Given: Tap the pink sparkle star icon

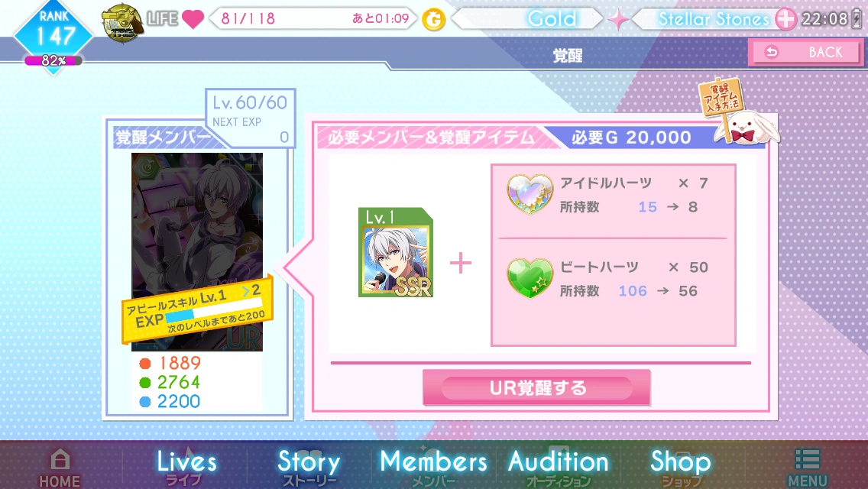Looking at the screenshot, I should click(x=618, y=20).
